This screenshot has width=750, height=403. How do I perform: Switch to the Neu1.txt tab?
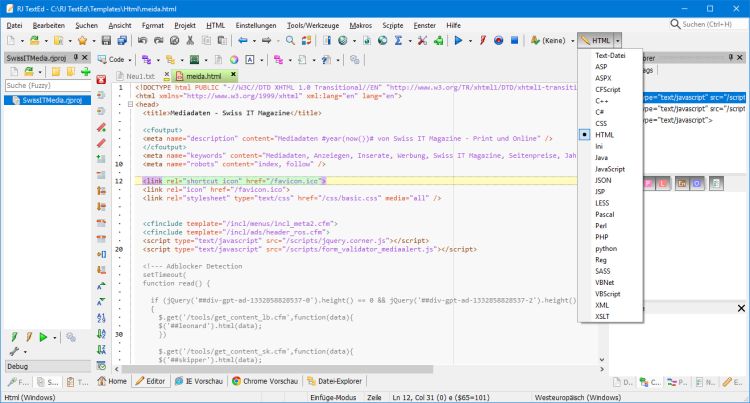pyautogui.click(x=139, y=76)
